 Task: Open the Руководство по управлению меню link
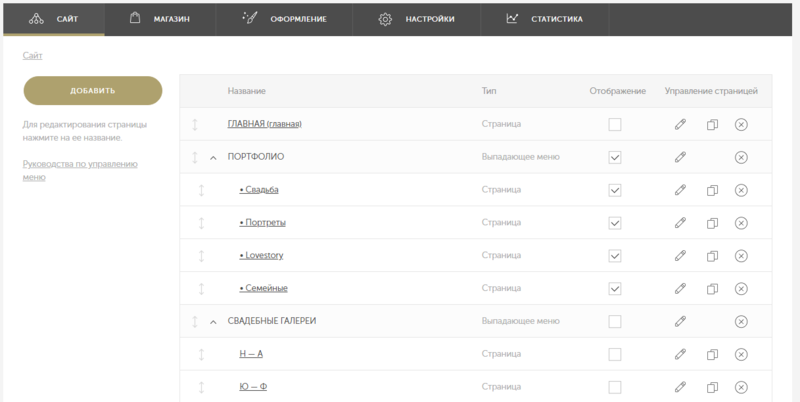pos(80,170)
